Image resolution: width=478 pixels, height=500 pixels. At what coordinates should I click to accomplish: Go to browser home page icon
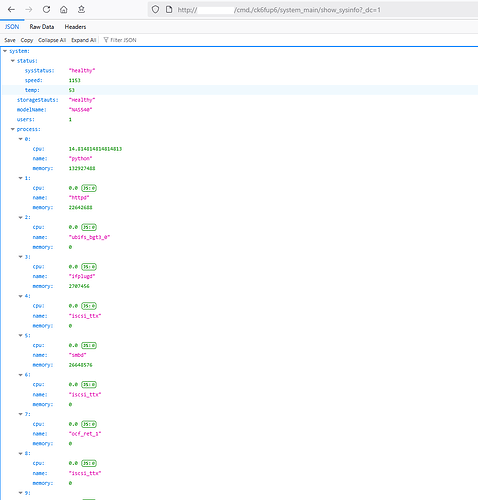[x=64, y=10]
